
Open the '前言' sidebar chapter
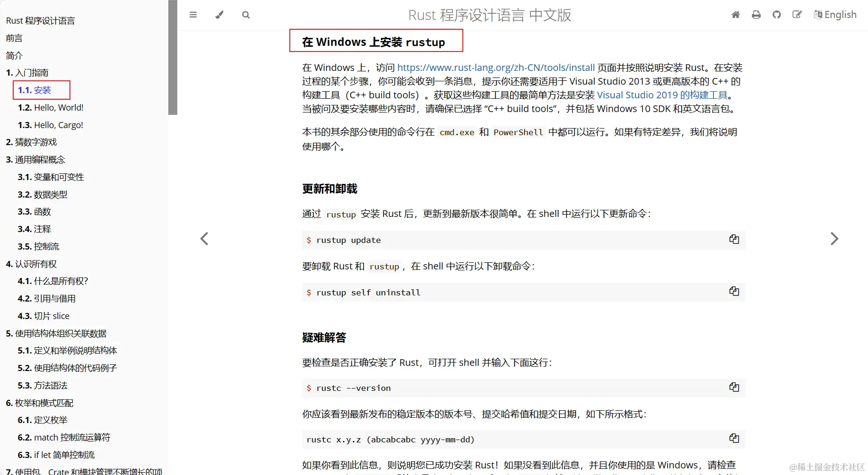coord(14,38)
